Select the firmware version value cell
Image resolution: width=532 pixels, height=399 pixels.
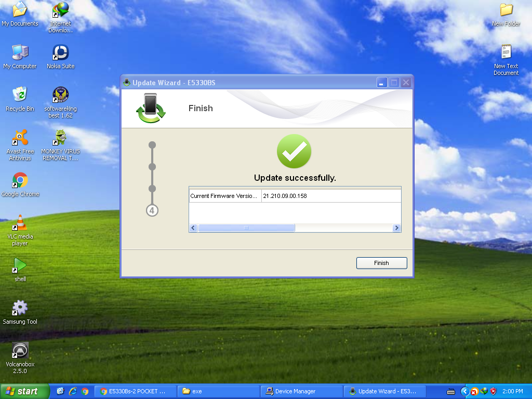click(x=330, y=196)
